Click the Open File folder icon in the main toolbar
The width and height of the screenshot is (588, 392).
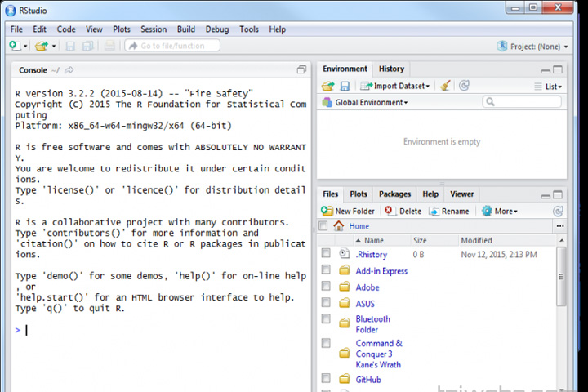pyautogui.click(x=42, y=46)
